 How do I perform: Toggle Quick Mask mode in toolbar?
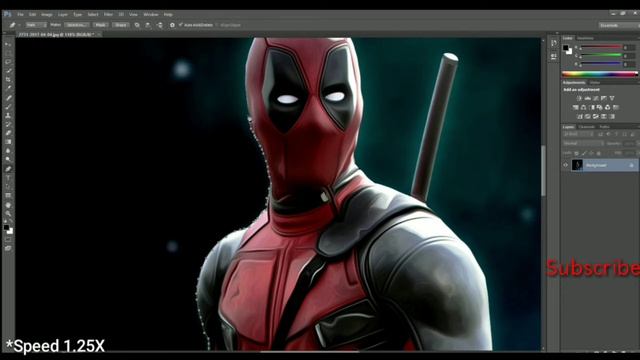pos(8,239)
